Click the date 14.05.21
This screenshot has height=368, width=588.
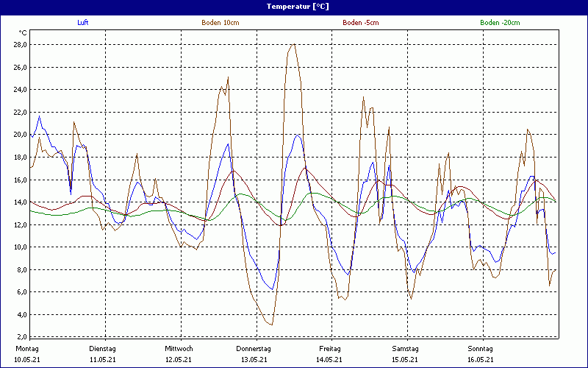click(329, 360)
